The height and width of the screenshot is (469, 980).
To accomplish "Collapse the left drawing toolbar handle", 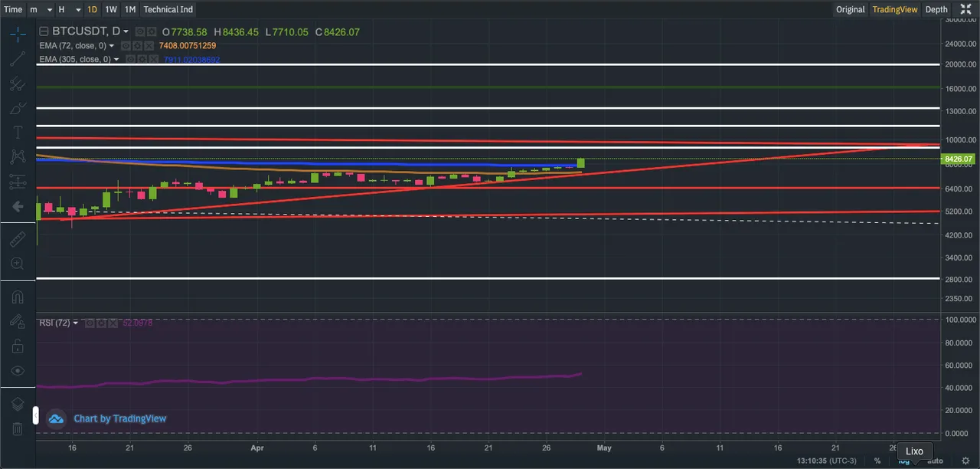I will (34, 415).
